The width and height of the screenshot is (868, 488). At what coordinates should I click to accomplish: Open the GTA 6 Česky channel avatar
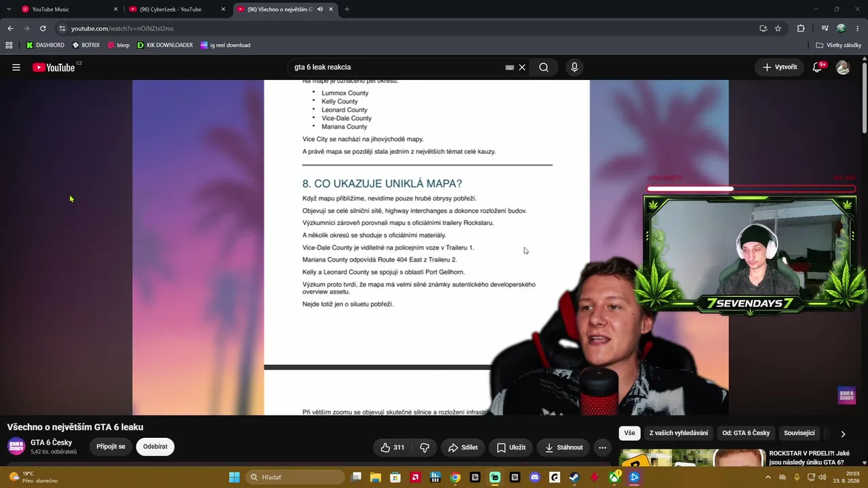[16, 447]
